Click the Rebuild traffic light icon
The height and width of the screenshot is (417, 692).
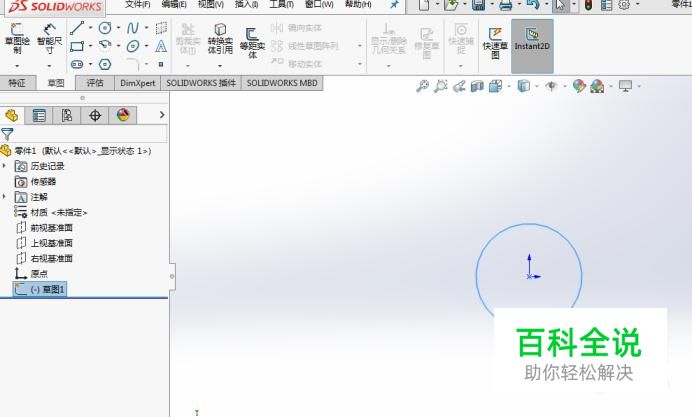[588, 5]
